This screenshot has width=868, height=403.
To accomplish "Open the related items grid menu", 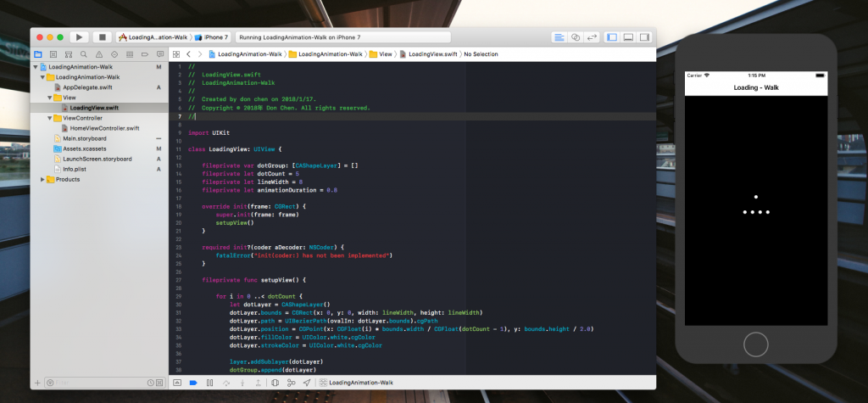I will point(176,54).
